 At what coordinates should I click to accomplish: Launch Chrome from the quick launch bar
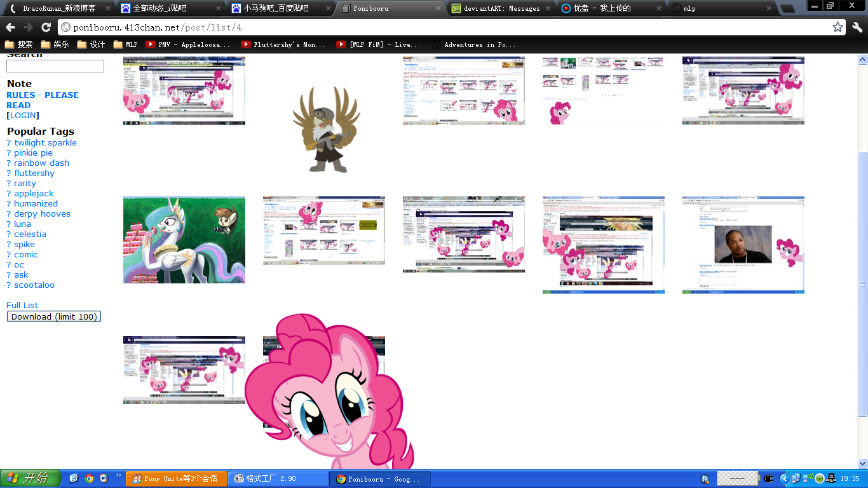pos(89,478)
